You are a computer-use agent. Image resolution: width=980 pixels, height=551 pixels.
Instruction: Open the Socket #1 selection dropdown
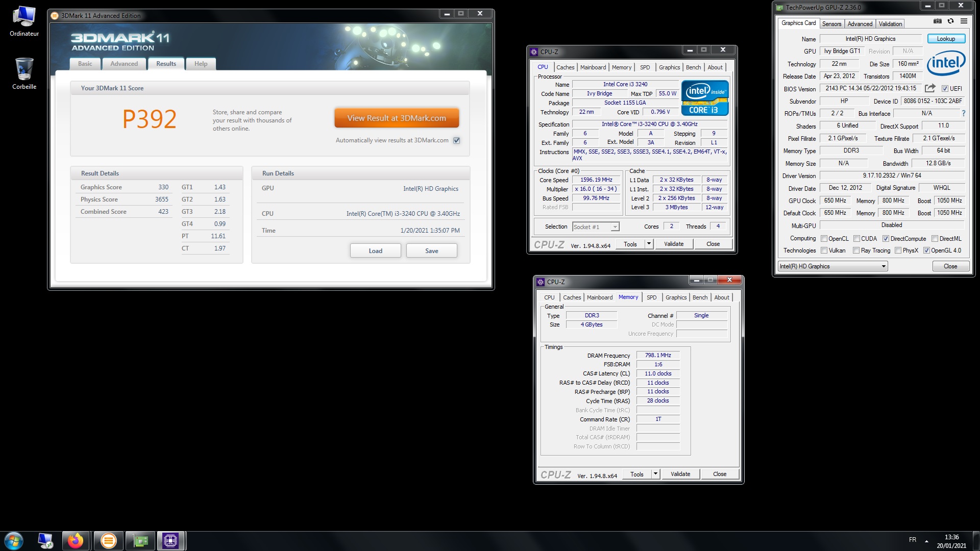pyautogui.click(x=596, y=227)
